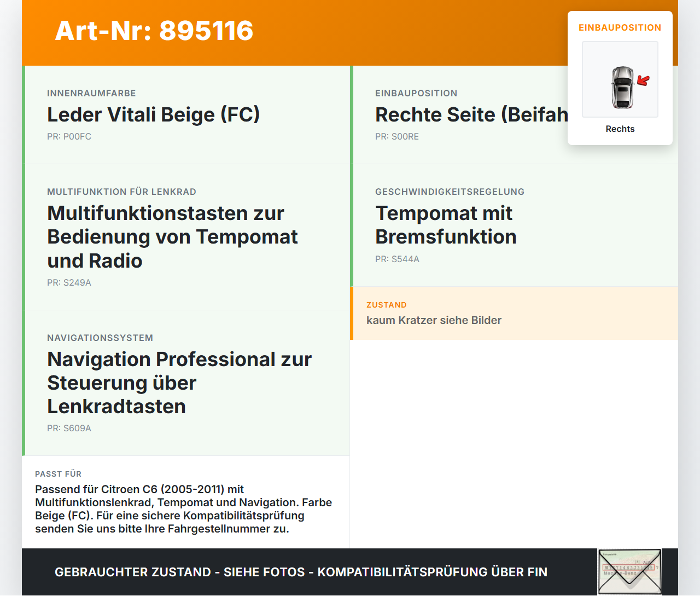Click the GESCHWINDIGKEITSREGELUNG label
Screen dimensions: 700x596
[x=450, y=192]
